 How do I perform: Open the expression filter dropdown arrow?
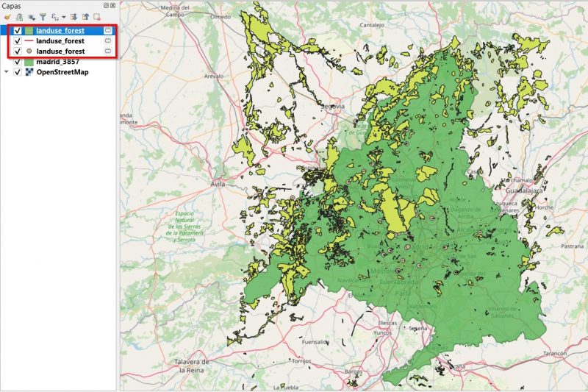(x=64, y=17)
